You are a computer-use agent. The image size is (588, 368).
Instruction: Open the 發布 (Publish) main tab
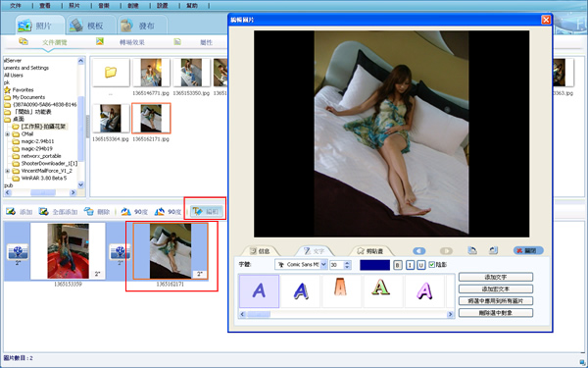coord(142,26)
